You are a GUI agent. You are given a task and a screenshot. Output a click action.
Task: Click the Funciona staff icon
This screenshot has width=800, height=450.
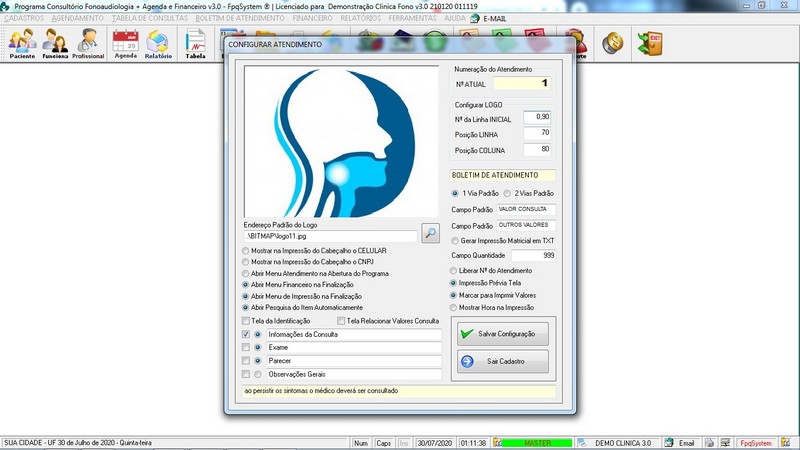[x=55, y=44]
